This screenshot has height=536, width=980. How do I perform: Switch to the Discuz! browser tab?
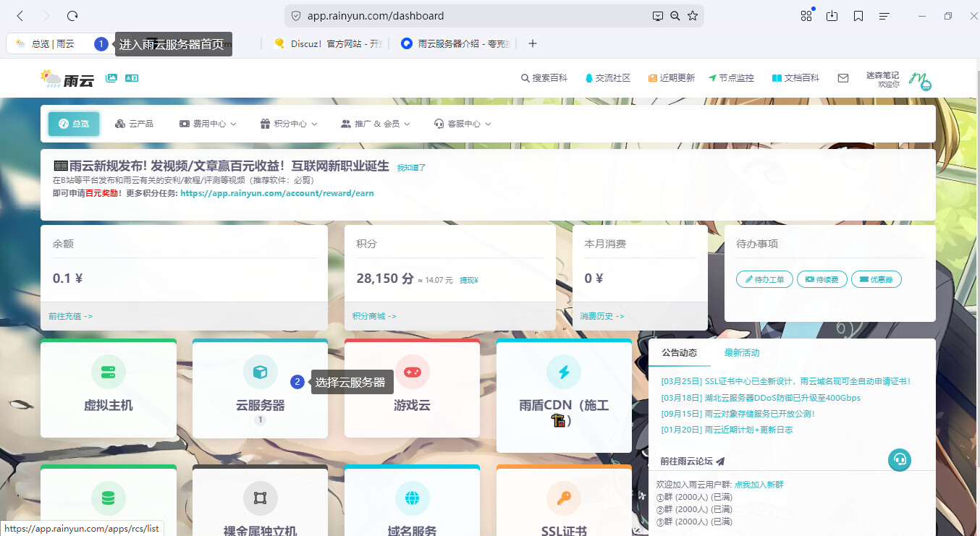pyautogui.click(x=327, y=43)
